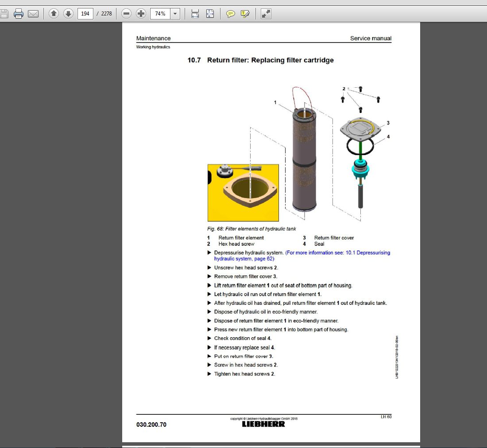The height and width of the screenshot is (448, 487).
Task: Click legend entry 'Return filter cover'
Action: coord(334,238)
